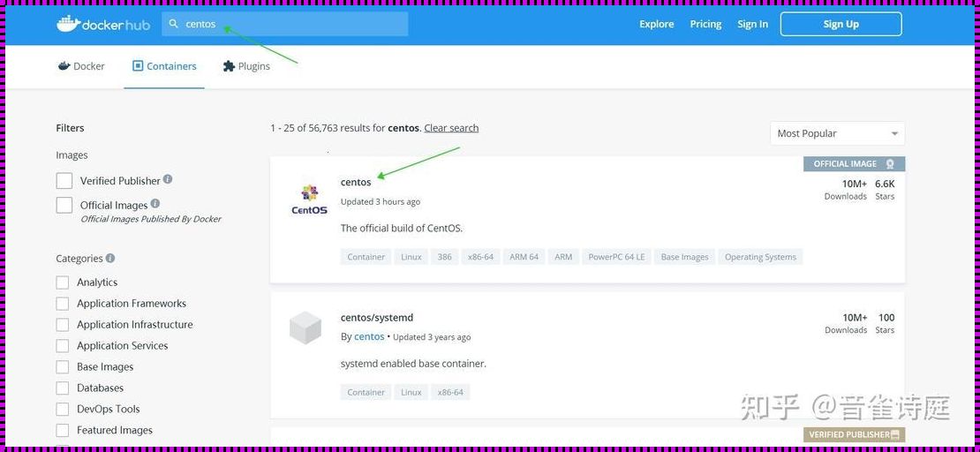Check the Databases category checkbox
This screenshot has height=452, width=980.
[63, 388]
